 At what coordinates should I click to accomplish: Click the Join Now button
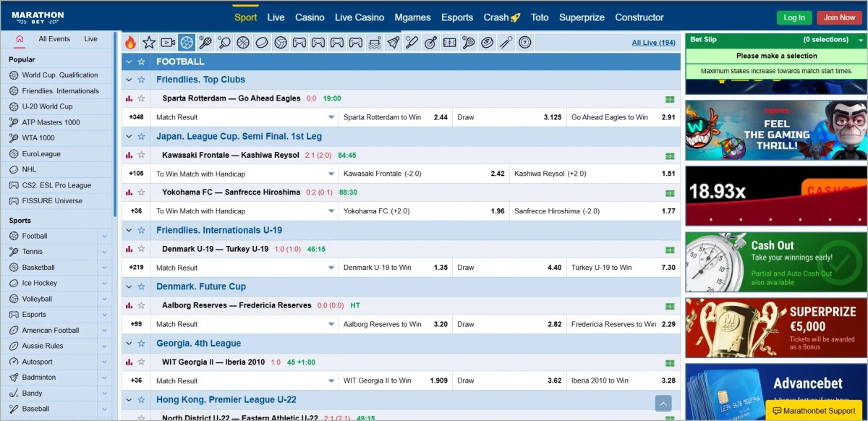839,17
